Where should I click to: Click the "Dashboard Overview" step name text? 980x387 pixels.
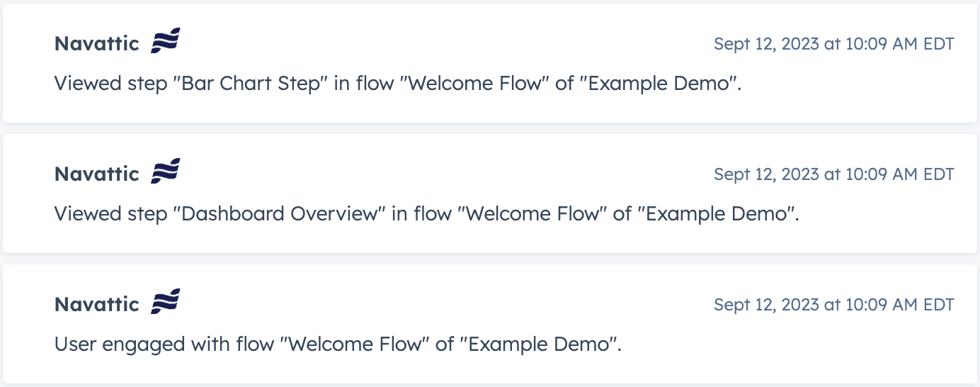click(278, 214)
